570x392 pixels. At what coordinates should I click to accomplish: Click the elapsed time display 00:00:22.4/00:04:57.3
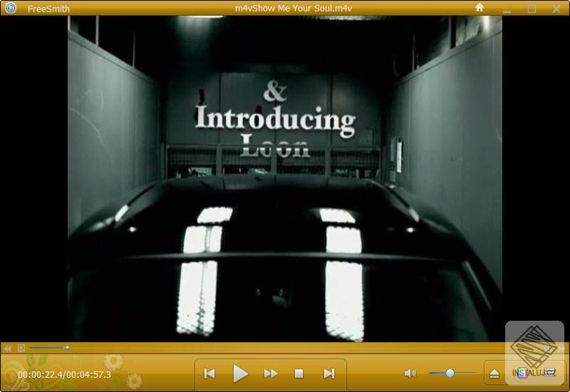pos(64,375)
